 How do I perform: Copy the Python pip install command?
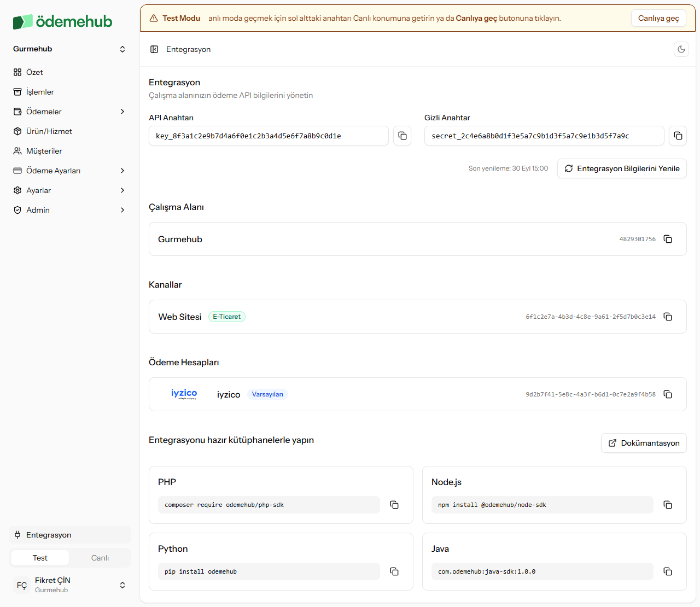[394, 571]
